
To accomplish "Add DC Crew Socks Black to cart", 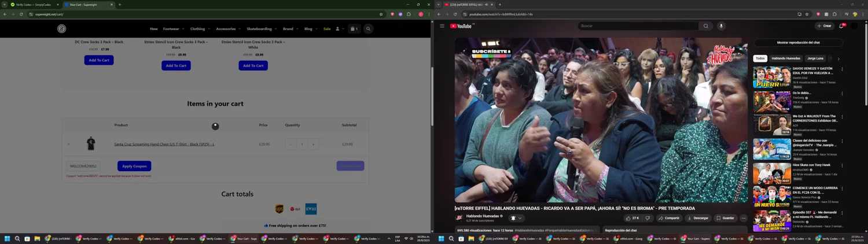I will point(99,60).
